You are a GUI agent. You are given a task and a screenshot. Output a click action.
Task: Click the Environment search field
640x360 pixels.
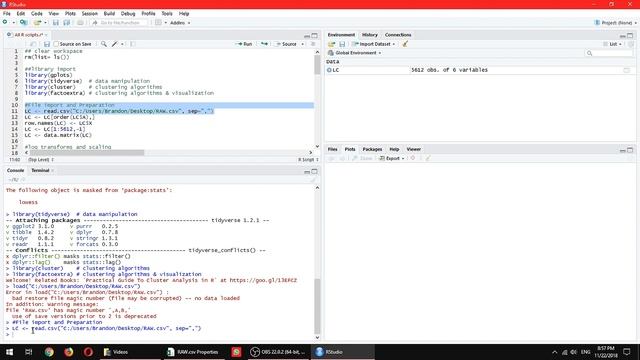[x=609, y=53]
